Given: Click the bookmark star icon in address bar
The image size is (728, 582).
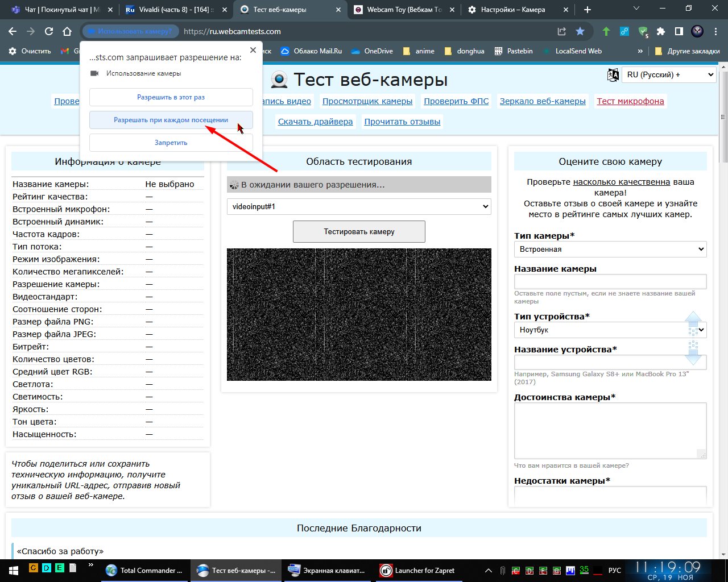Looking at the screenshot, I should pos(580,31).
